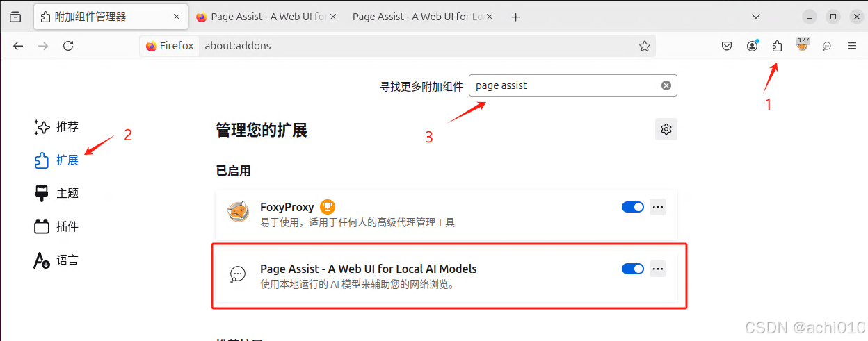The width and height of the screenshot is (868, 341).
Task: Minimize the Firefox window
Action: pos(810,17)
